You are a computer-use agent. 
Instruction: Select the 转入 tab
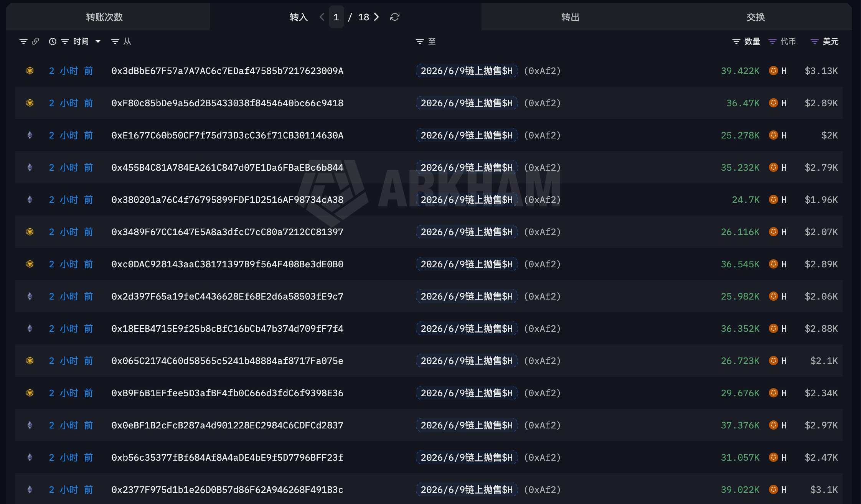pyautogui.click(x=299, y=17)
